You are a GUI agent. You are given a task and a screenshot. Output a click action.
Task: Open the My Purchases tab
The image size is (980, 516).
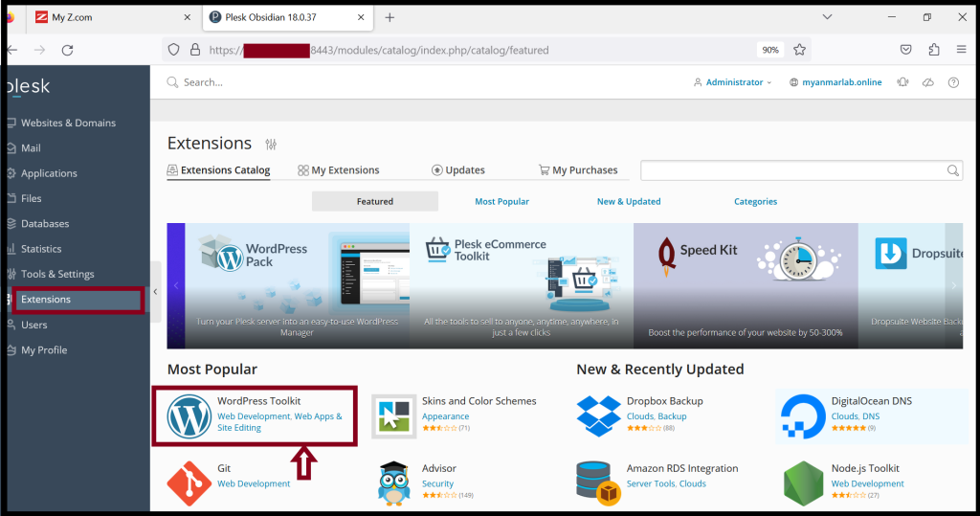coord(578,170)
